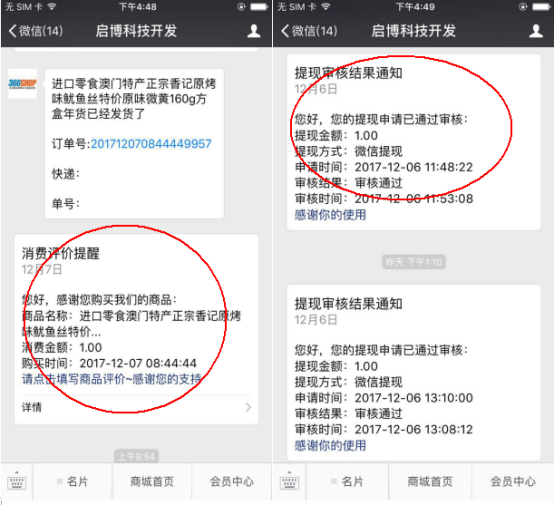554x505 pixels.
Task: Open 商城首页 menu in right screen
Action: point(430,482)
